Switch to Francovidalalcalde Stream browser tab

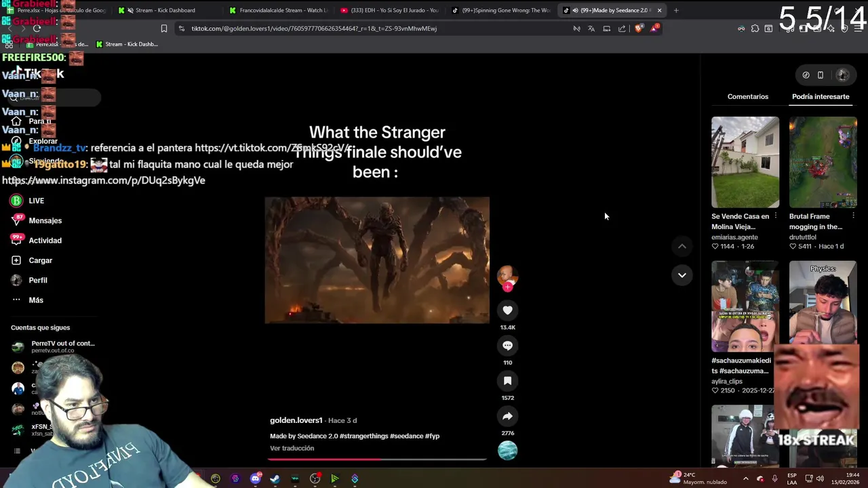278,10
